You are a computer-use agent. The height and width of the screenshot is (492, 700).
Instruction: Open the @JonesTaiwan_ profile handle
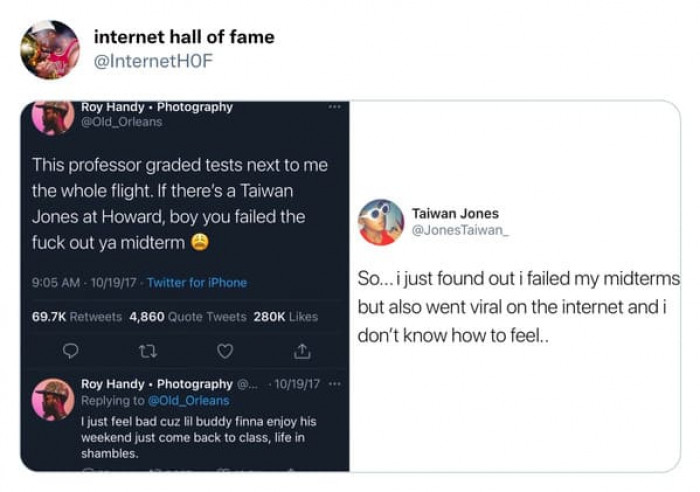[x=460, y=232]
